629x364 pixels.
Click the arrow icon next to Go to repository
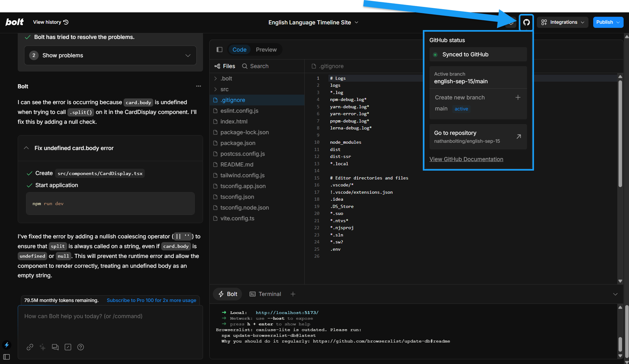coord(519,137)
